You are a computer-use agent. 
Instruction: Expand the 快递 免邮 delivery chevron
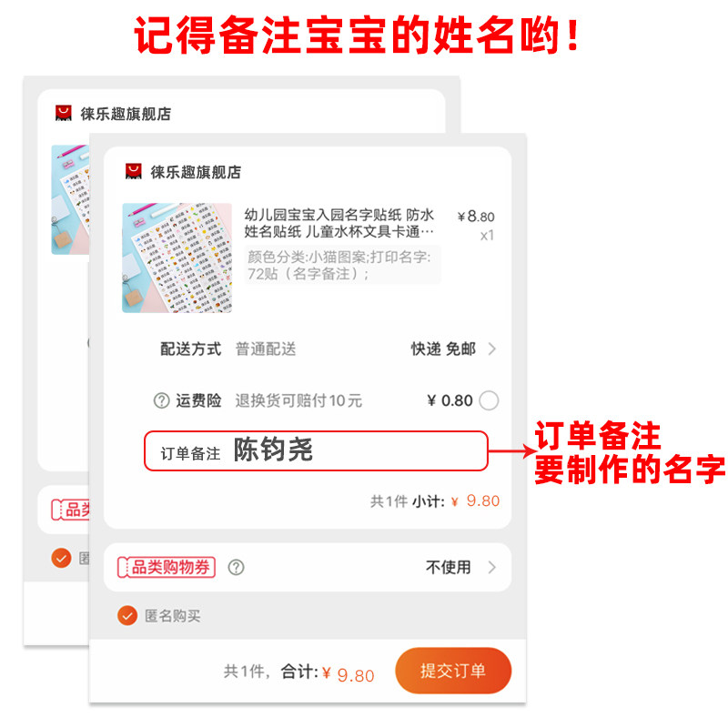click(x=492, y=349)
